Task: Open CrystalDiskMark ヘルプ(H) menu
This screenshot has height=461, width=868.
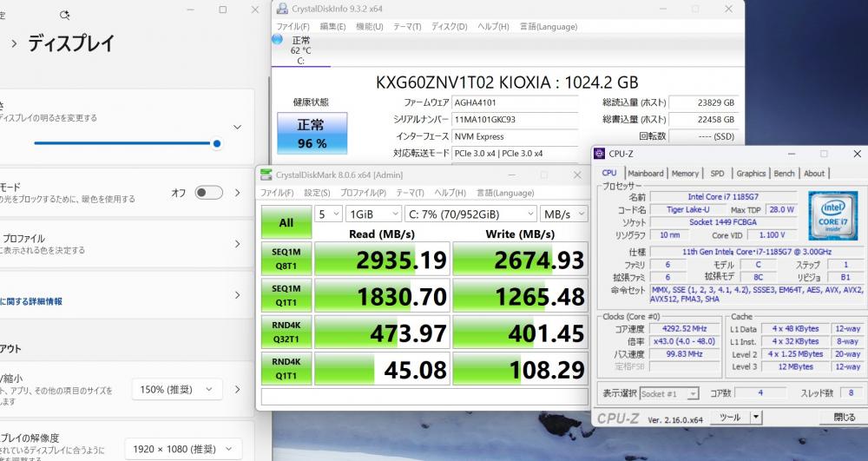Action: pos(450,193)
